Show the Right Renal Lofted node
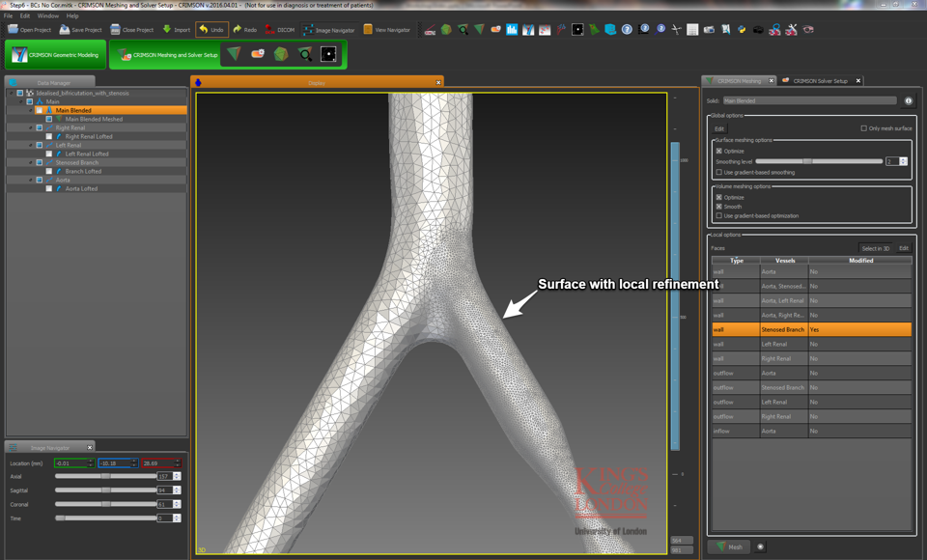 coord(49,136)
